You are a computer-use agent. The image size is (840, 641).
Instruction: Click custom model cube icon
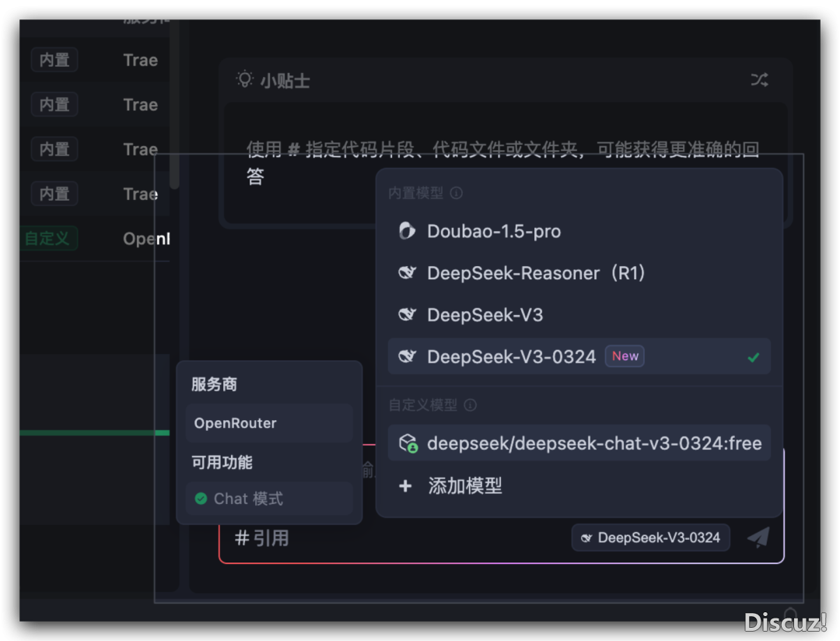tap(408, 443)
